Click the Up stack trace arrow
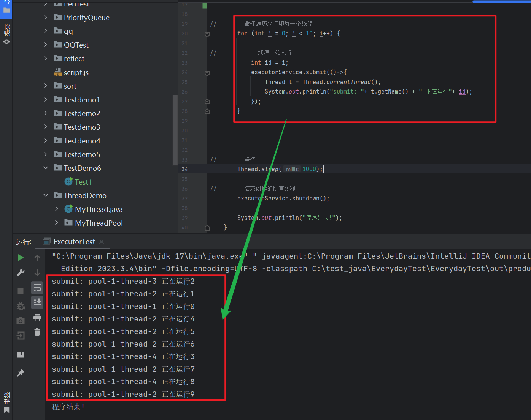 coord(37,258)
